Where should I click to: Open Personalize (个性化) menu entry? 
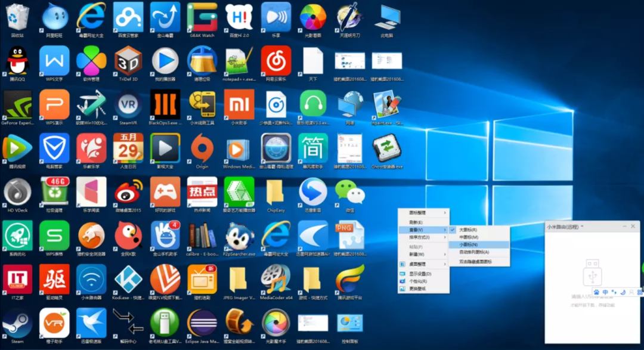tap(423, 281)
